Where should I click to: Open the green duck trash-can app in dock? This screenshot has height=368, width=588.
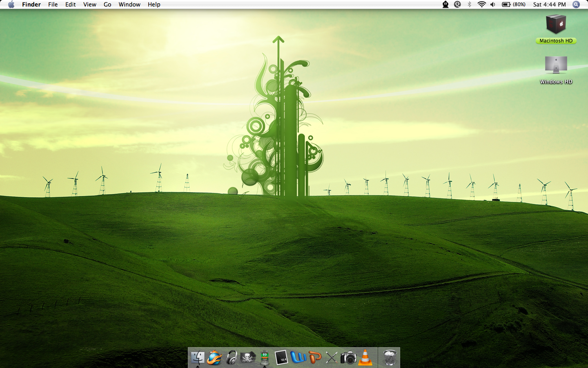(x=265, y=358)
